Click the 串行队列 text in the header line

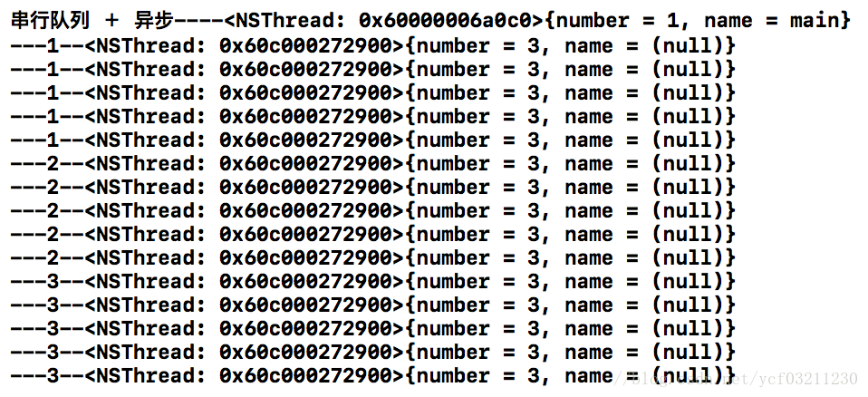click(51, 21)
